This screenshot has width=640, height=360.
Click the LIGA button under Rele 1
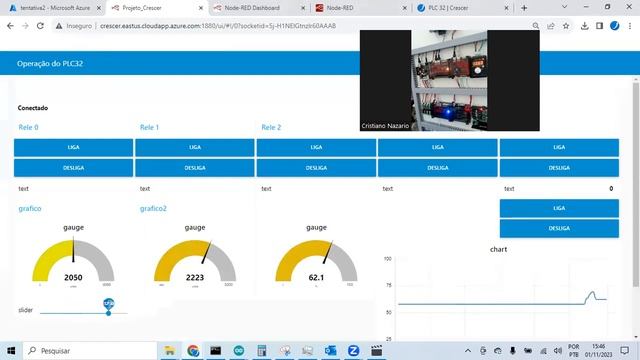coord(195,147)
